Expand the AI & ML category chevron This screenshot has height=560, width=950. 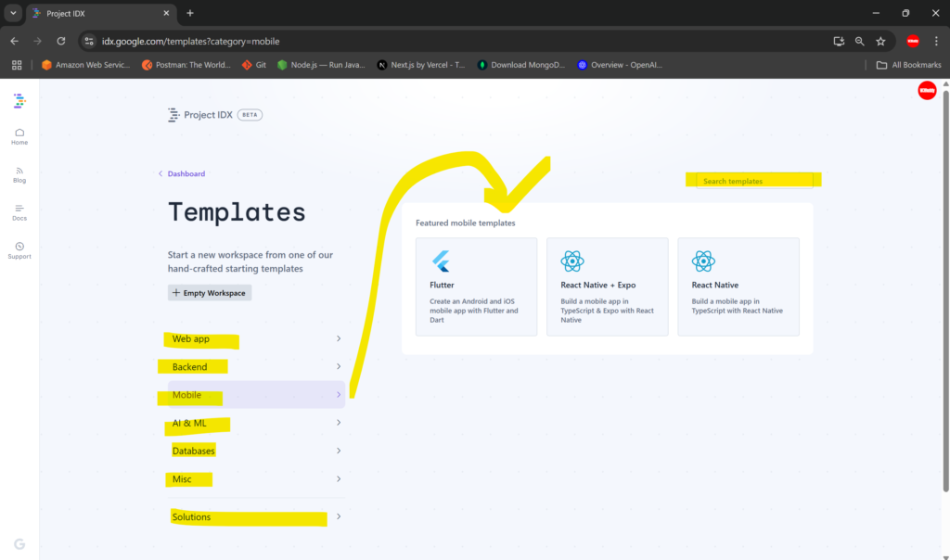pyautogui.click(x=338, y=423)
